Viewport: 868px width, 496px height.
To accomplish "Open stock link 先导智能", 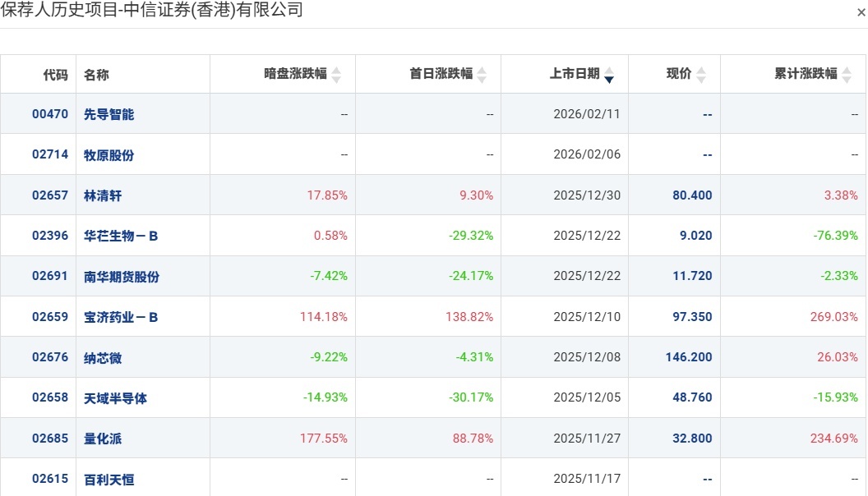I will coord(109,114).
